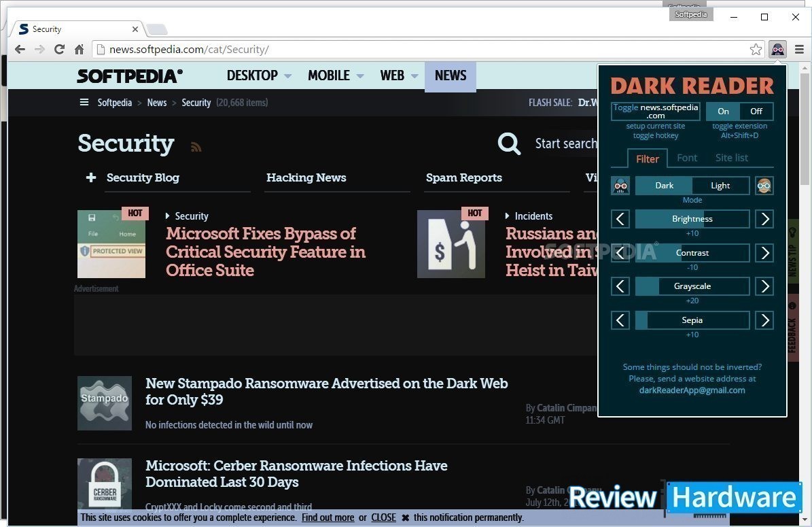Click the bookmark star icon in address bar
The height and width of the screenshot is (527, 812).
756,49
